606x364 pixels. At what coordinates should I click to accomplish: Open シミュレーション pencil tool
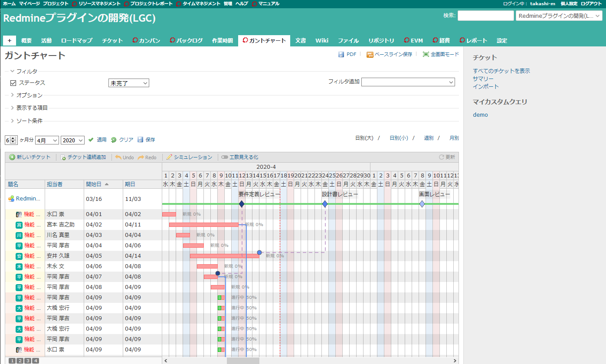(169, 157)
